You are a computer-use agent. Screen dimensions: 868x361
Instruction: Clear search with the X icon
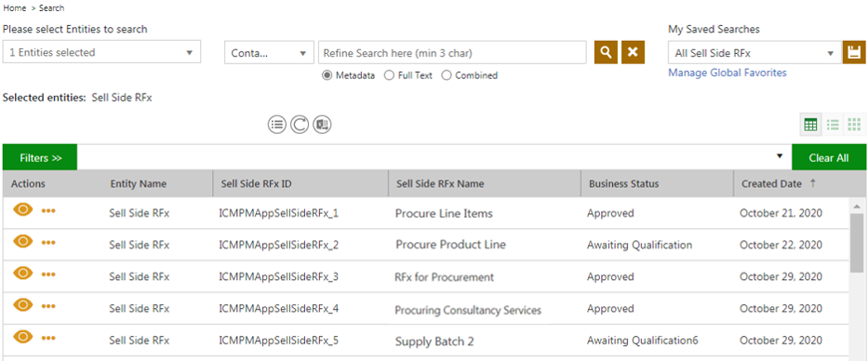click(633, 53)
